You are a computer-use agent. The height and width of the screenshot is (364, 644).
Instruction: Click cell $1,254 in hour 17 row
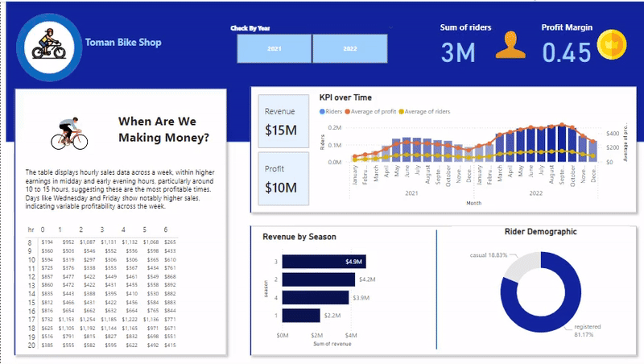point(88,319)
